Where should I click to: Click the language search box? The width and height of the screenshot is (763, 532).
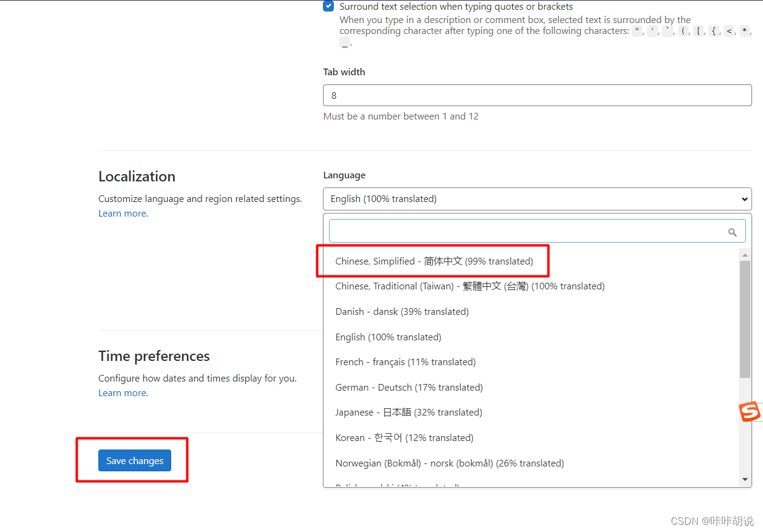(x=537, y=231)
